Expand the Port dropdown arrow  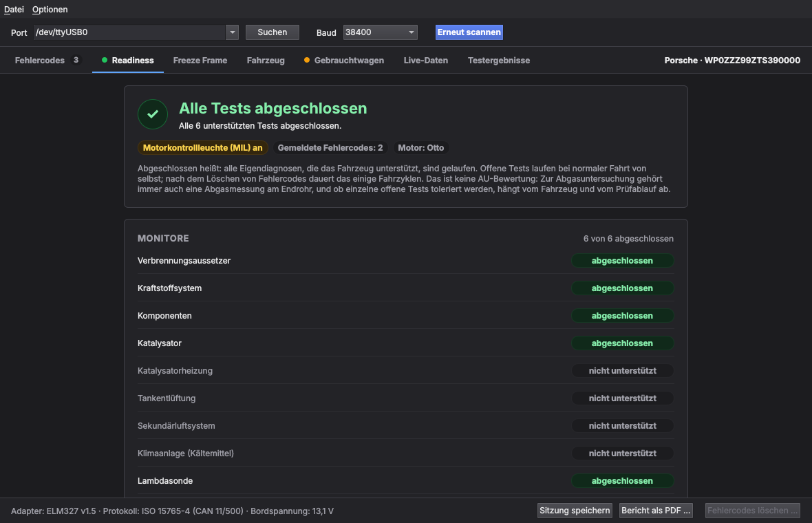(232, 32)
